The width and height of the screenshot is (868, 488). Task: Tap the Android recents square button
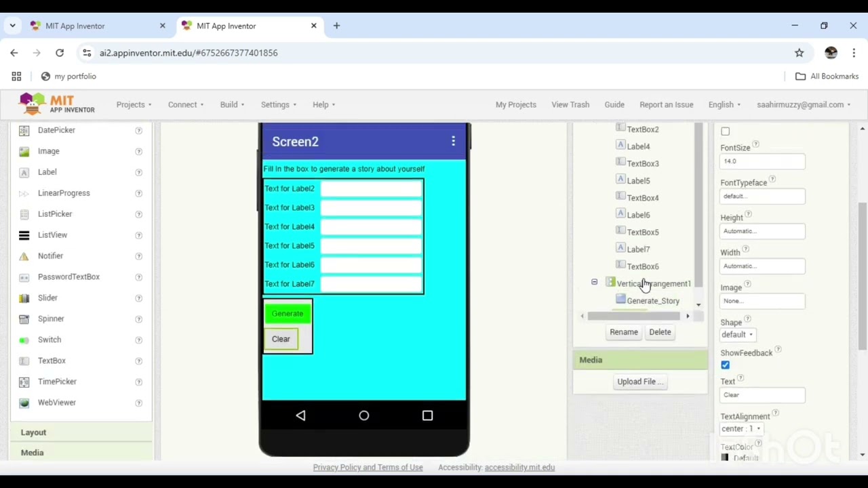click(x=427, y=415)
